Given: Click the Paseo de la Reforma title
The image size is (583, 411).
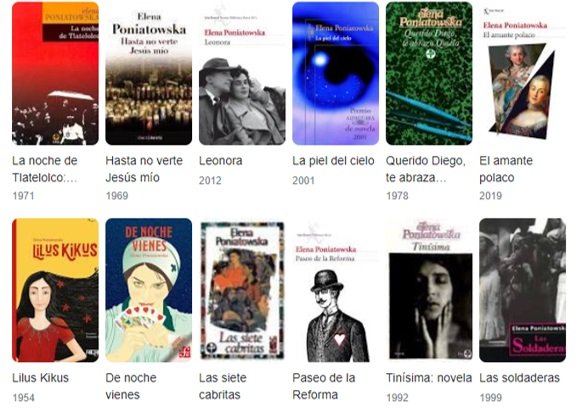Looking at the screenshot, I should pyautogui.click(x=323, y=386).
